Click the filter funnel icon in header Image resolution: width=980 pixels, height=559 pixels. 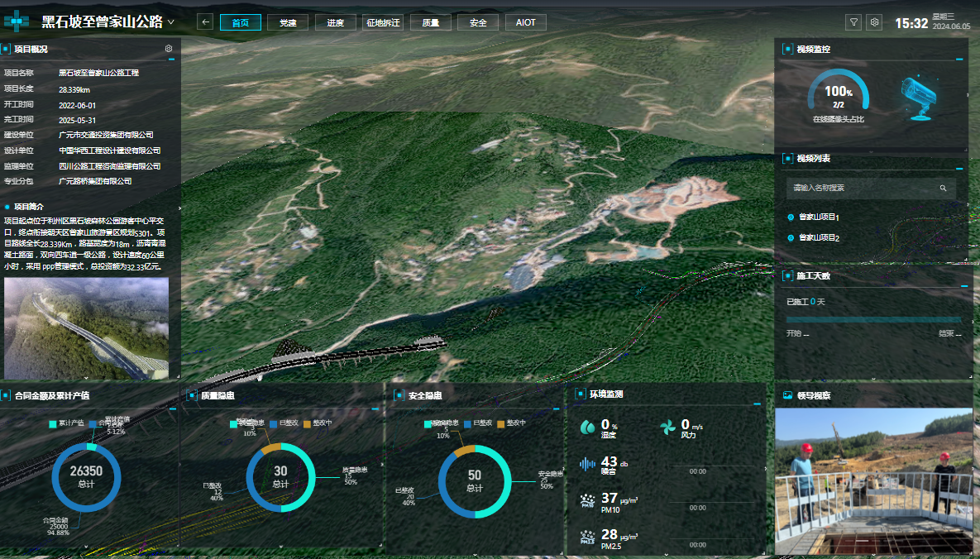853,22
